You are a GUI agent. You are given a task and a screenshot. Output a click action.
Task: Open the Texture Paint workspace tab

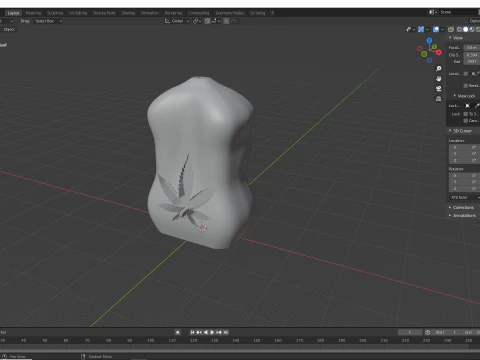(104, 13)
